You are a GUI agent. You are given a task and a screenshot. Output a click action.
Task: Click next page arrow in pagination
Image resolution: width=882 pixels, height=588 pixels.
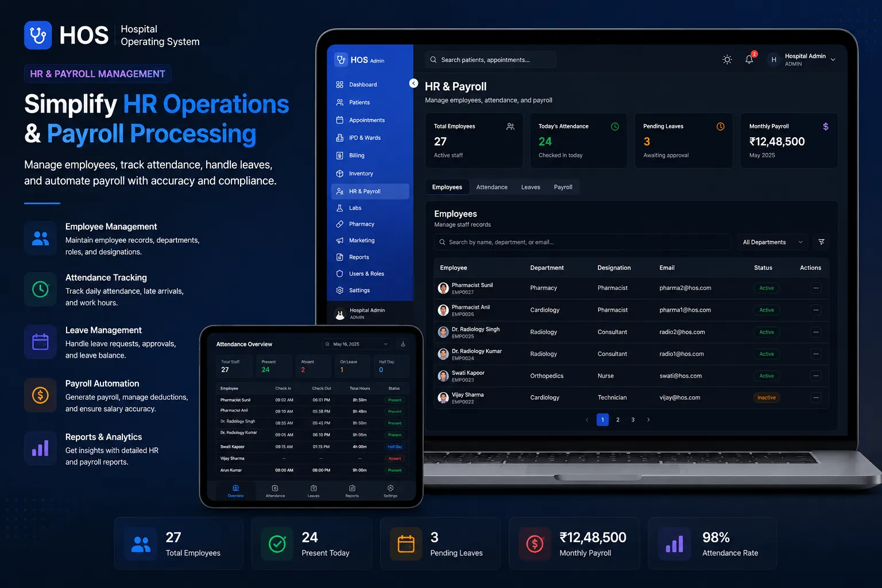pyautogui.click(x=648, y=420)
